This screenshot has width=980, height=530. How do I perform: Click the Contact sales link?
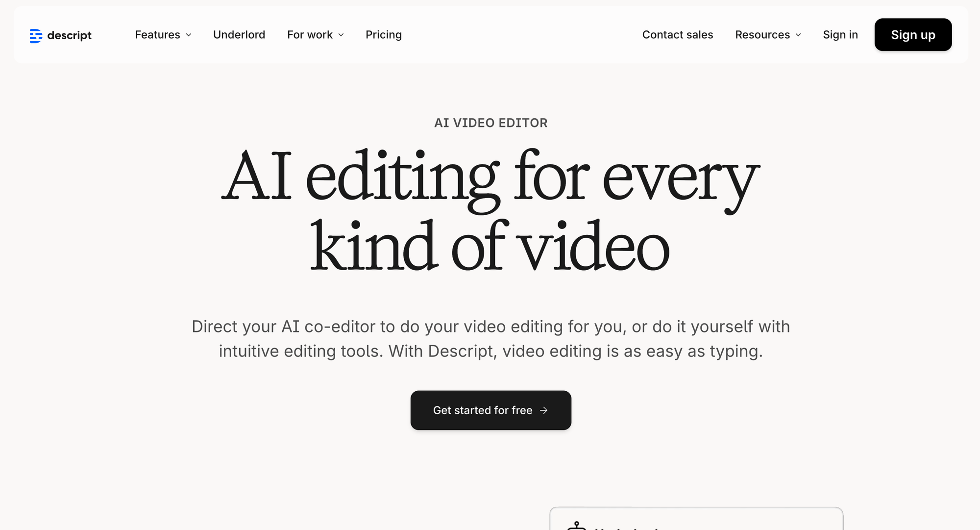[x=678, y=35]
